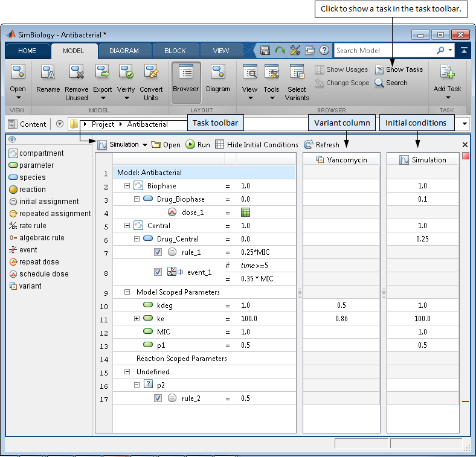476x457 pixels.
Task: Close the task toolbar with X
Action: 465,145
